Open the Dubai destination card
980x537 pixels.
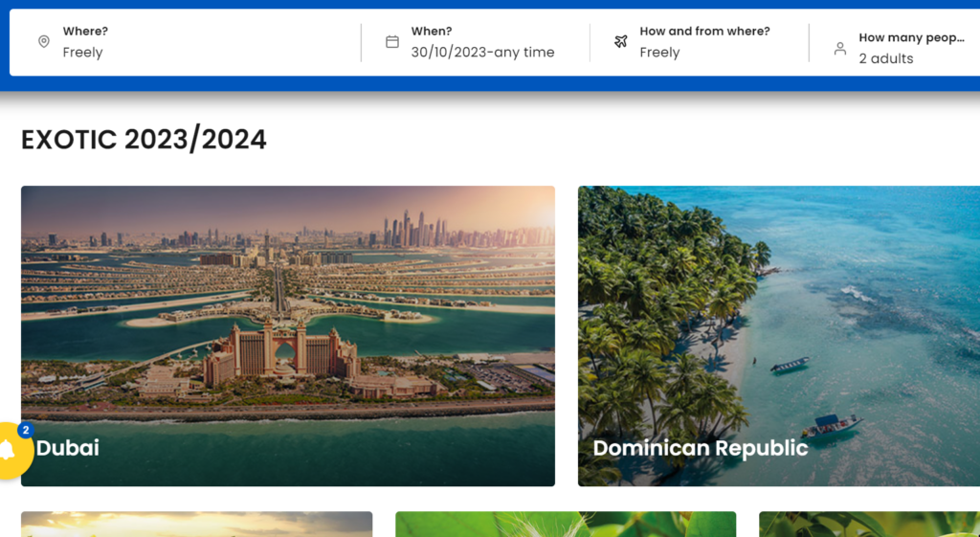pyautogui.click(x=288, y=336)
